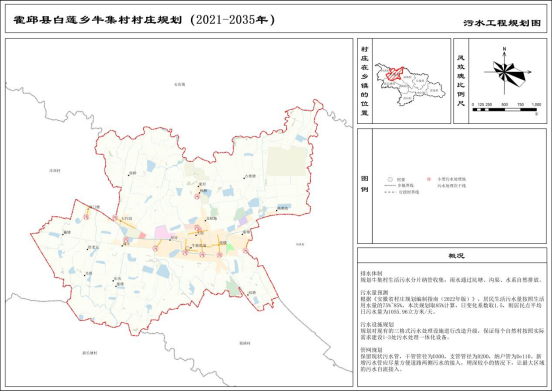Click the northernmost sewage treatment icon on map

(197, 197)
